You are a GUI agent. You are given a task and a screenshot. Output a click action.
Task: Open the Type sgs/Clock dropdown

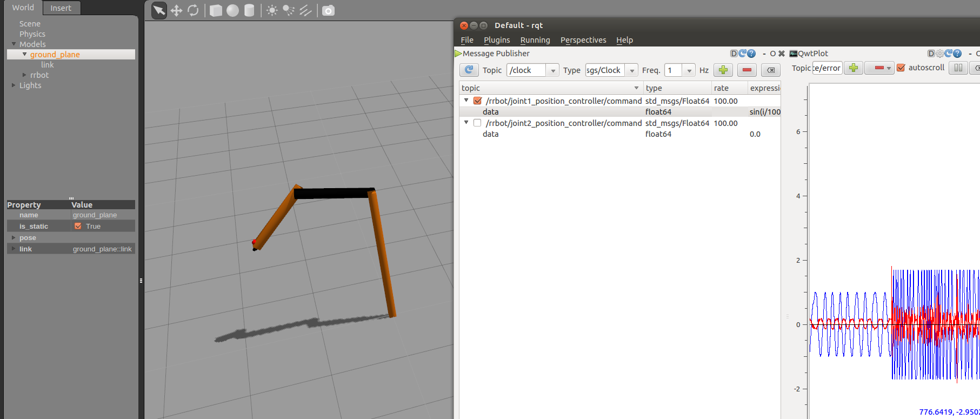pyautogui.click(x=631, y=70)
